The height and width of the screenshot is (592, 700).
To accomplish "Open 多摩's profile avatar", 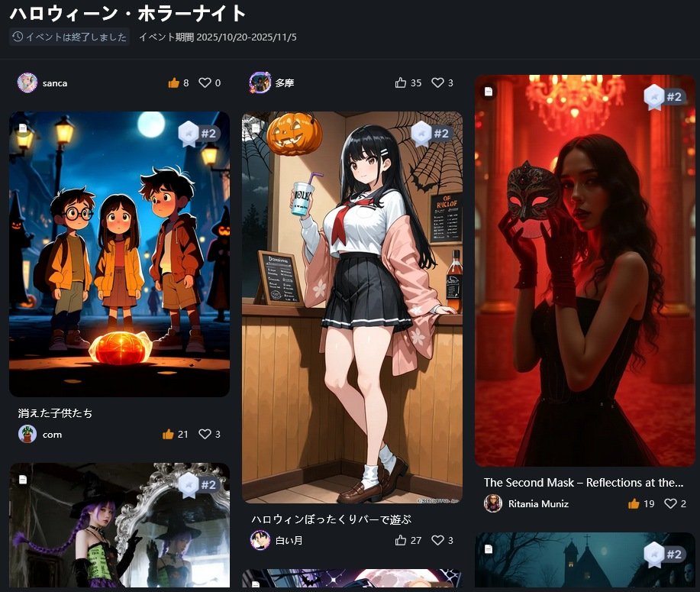I will [x=260, y=82].
